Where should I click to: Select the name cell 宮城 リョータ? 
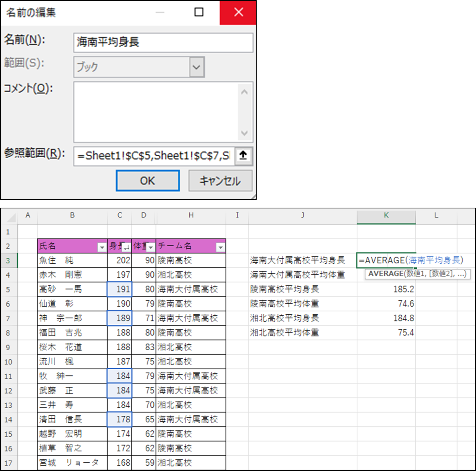72,463
